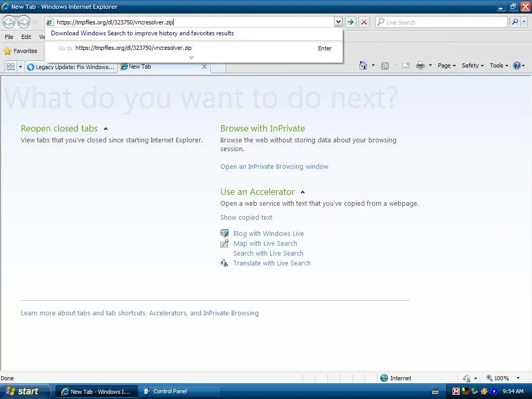This screenshot has height=399, width=532.
Task: Switch to Legacy Update tab
Action: 71,67
